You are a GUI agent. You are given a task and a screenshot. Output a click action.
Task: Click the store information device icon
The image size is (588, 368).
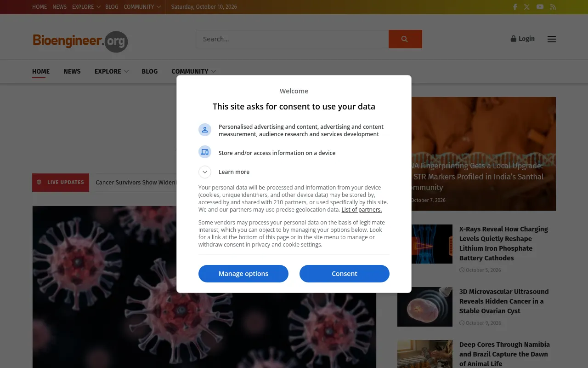pyautogui.click(x=205, y=152)
